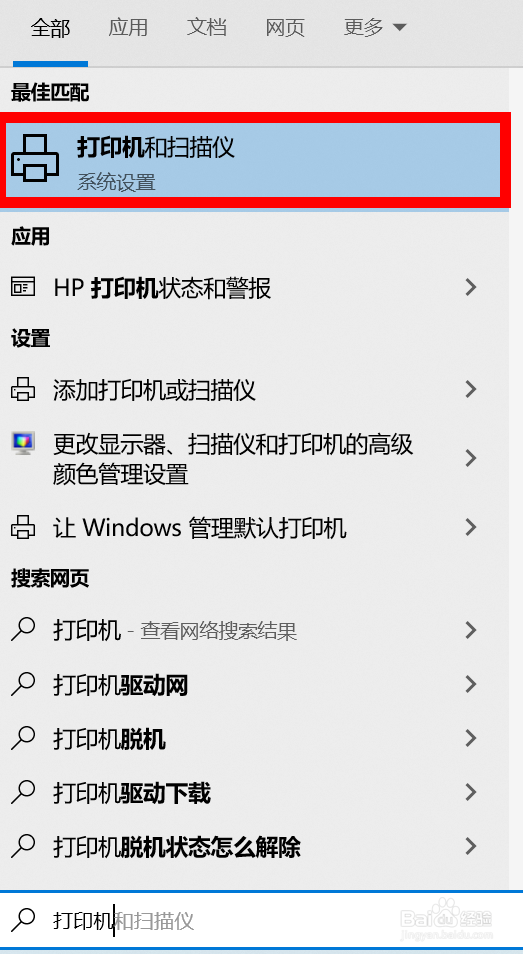The height and width of the screenshot is (954, 523).
Task: Expand the chevron for 添加打印机或扫描仪
Action: pyautogui.click(x=470, y=389)
